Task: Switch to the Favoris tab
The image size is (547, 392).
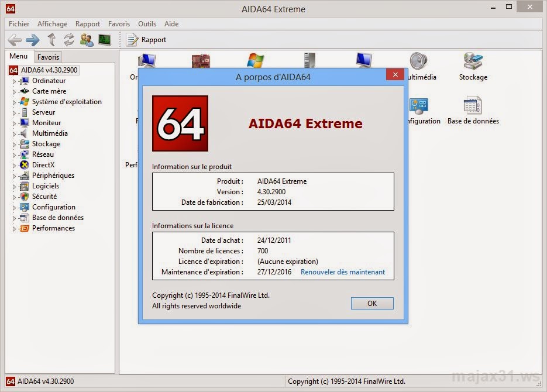Action: point(48,57)
